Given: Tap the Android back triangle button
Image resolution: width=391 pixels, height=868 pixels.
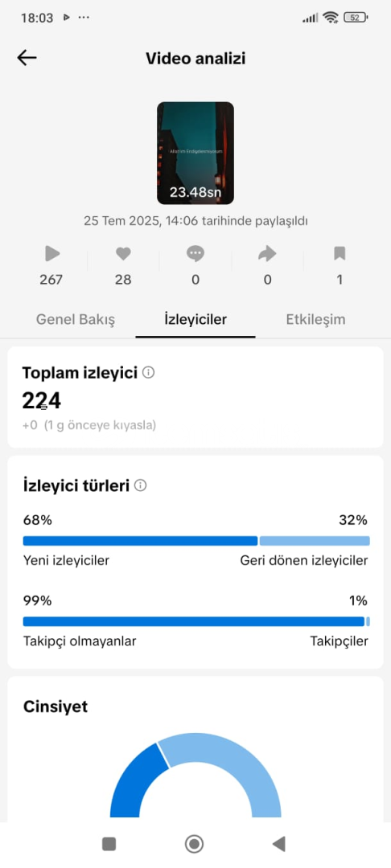Looking at the screenshot, I should [x=278, y=844].
